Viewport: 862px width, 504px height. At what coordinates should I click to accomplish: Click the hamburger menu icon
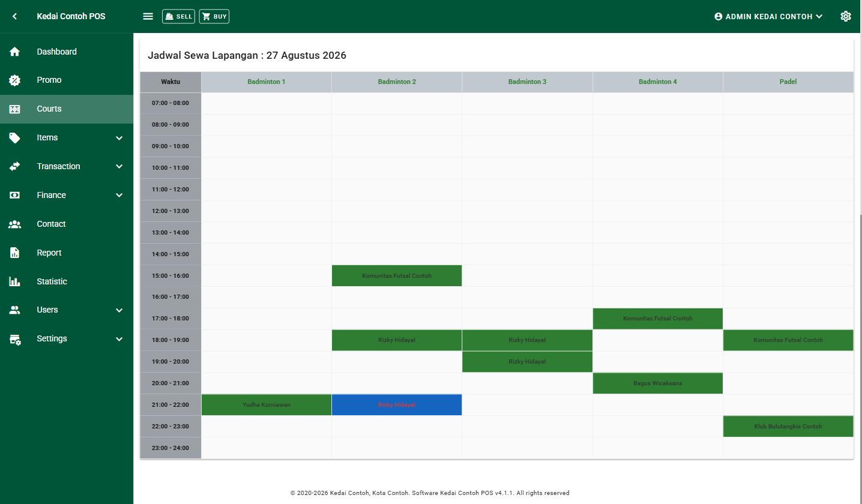pyautogui.click(x=148, y=16)
